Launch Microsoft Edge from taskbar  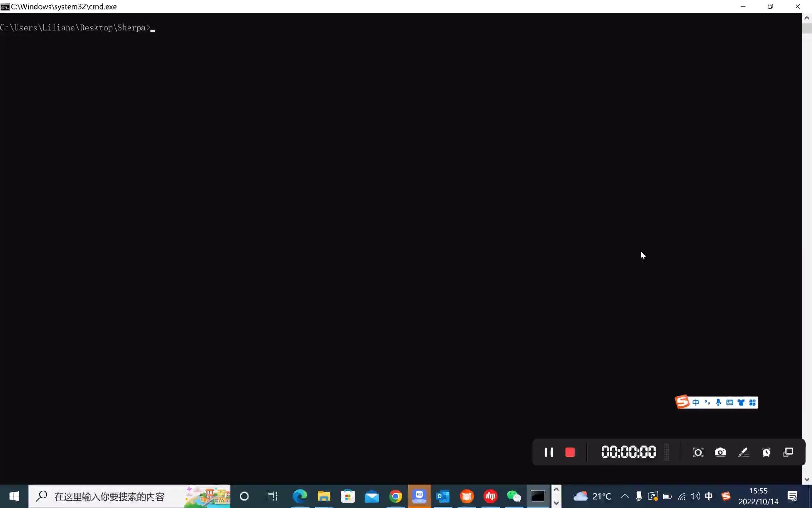(300, 496)
